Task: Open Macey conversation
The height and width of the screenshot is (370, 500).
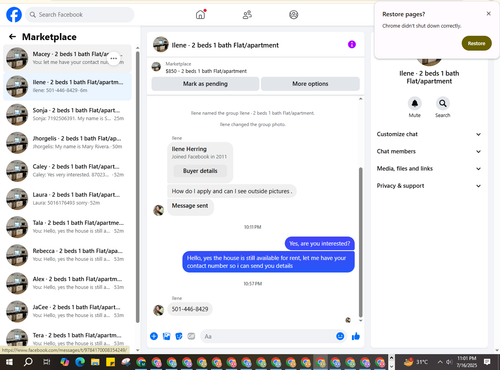Action: point(67,58)
